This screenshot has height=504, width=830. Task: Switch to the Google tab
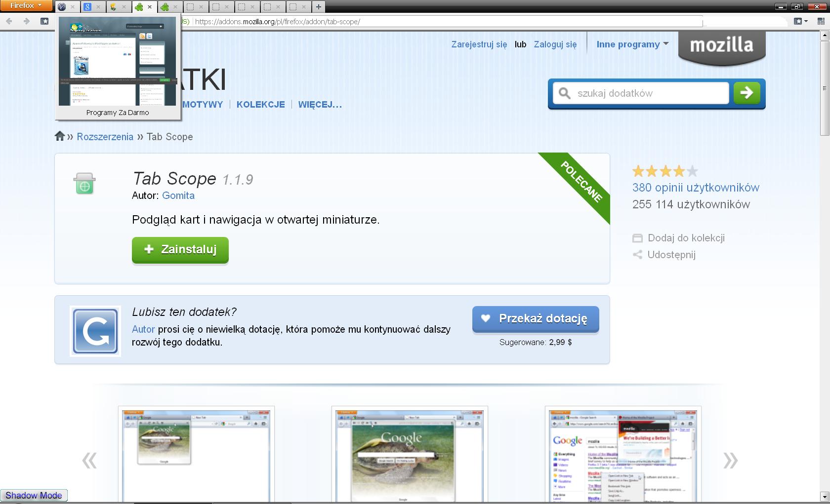[x=87, y=7]
